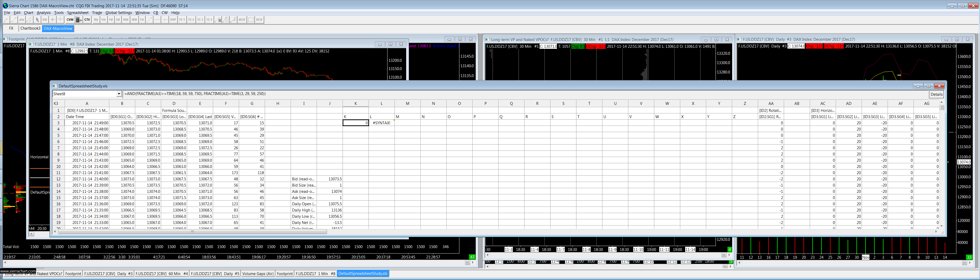Image resolution: width=980 pixels, height=280 pixels.
Task: Select the Date Time header cell
Action: [x=87, y=117]
